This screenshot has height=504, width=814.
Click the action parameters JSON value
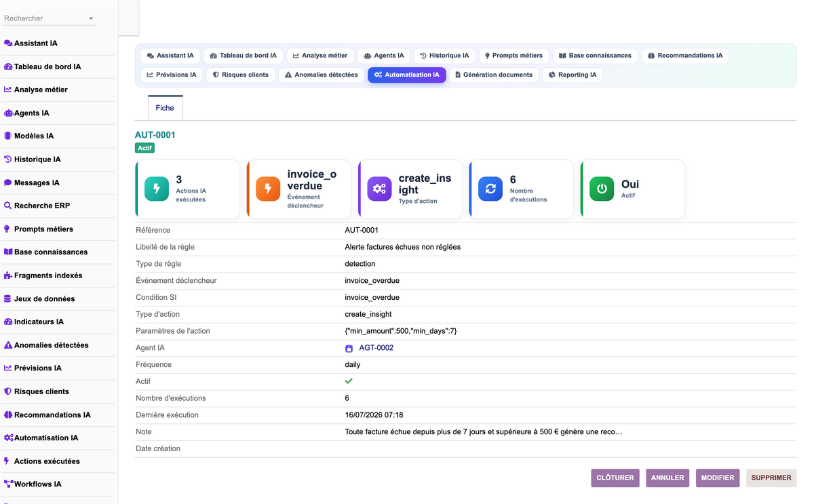(401, 331)
